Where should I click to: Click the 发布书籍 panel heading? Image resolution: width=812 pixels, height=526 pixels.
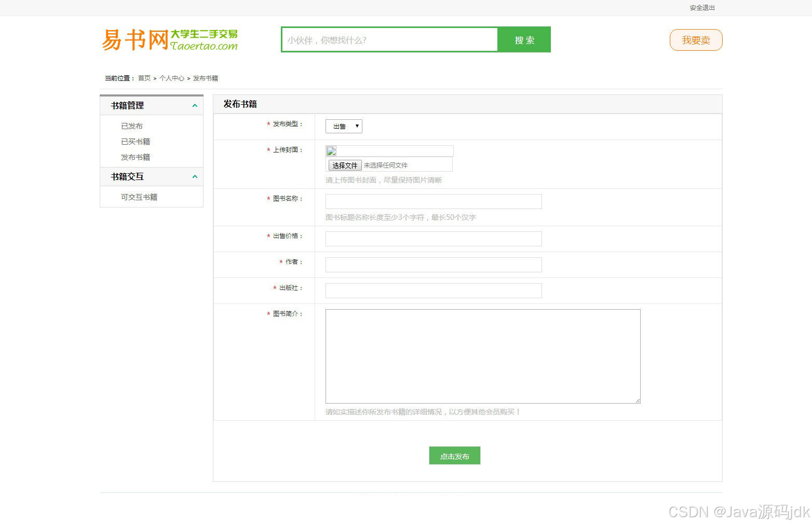click(240, 104)
